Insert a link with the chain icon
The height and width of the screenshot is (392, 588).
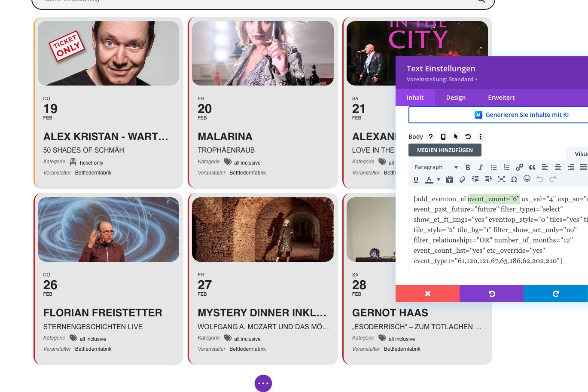[x=519, y=167]
